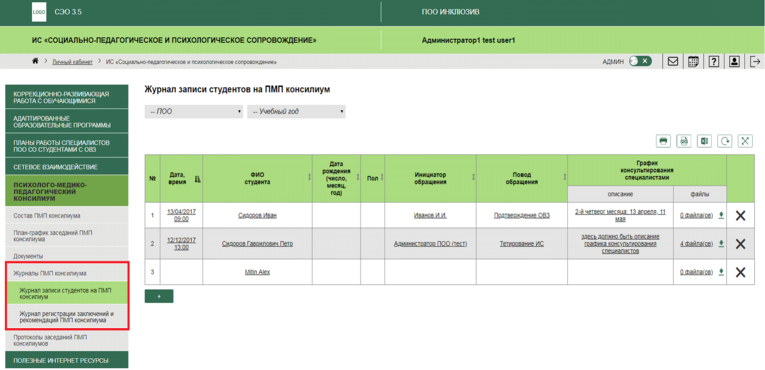
Task: Download files icon in the Сидоров Иван row
Action: click(721, 215)
